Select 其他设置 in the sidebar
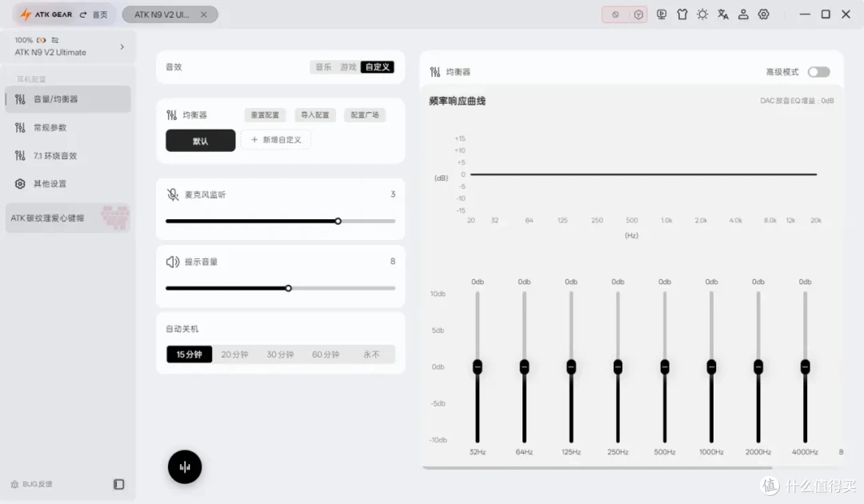This screenshot has height=504, width=864. [x=68, y=183]
